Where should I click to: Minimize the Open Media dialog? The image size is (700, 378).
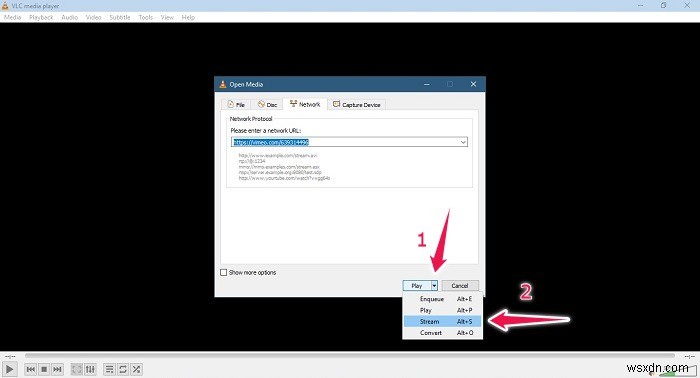tap(427, 84)
